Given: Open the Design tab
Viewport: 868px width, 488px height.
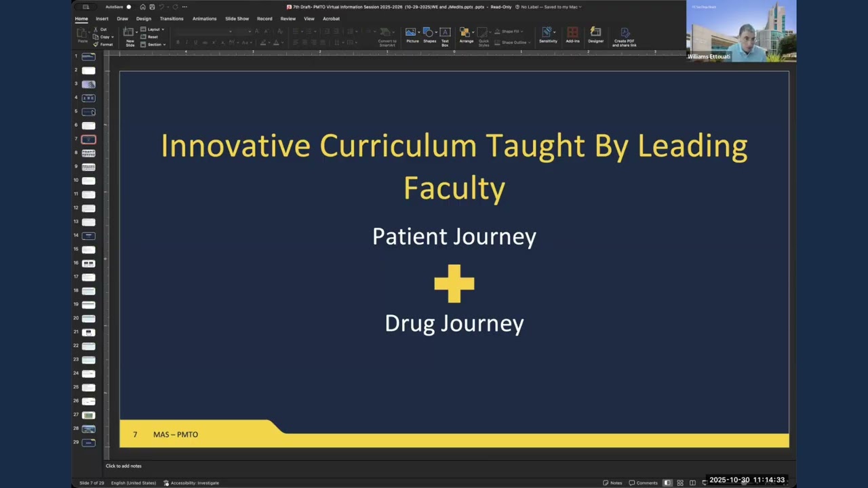Looking at the screenshot, I should [144, 18].
